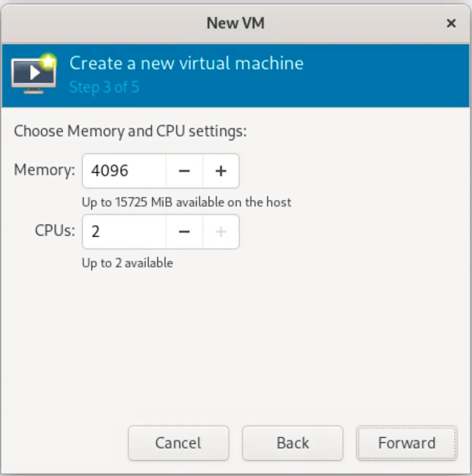Image resolution: width=472 pixels, height=476 pixels.
Task: Decrease memory with the minus button
Action: tap(184, 171)
